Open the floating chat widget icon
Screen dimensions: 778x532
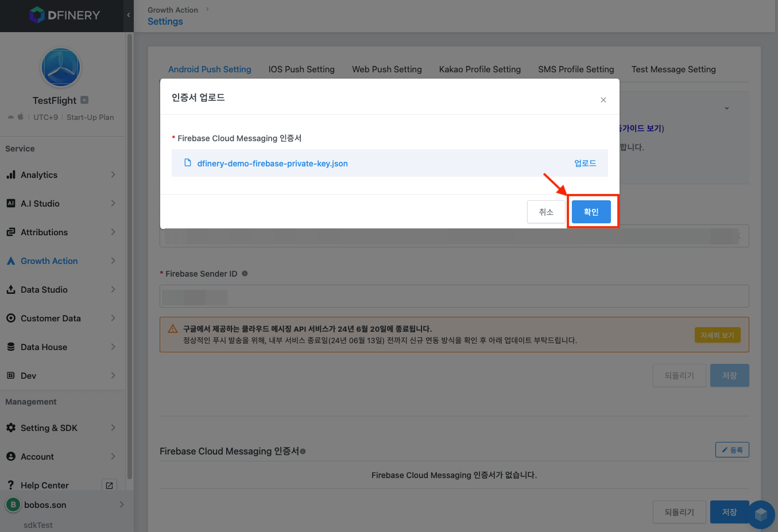761,514
